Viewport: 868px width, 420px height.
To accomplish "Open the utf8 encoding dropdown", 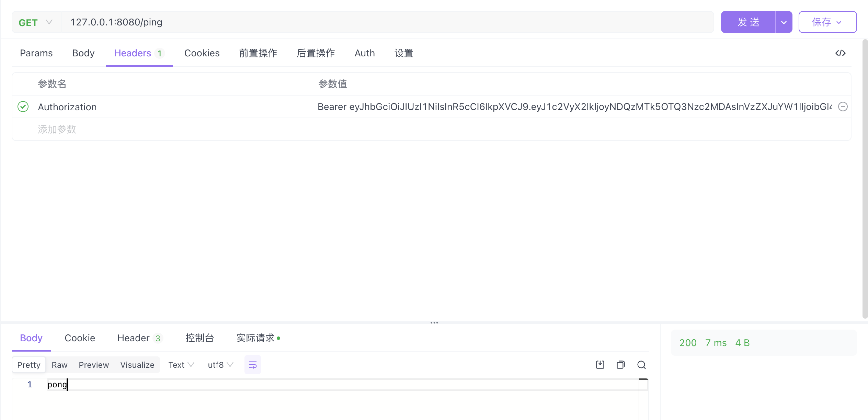I will tap(220, 365).
